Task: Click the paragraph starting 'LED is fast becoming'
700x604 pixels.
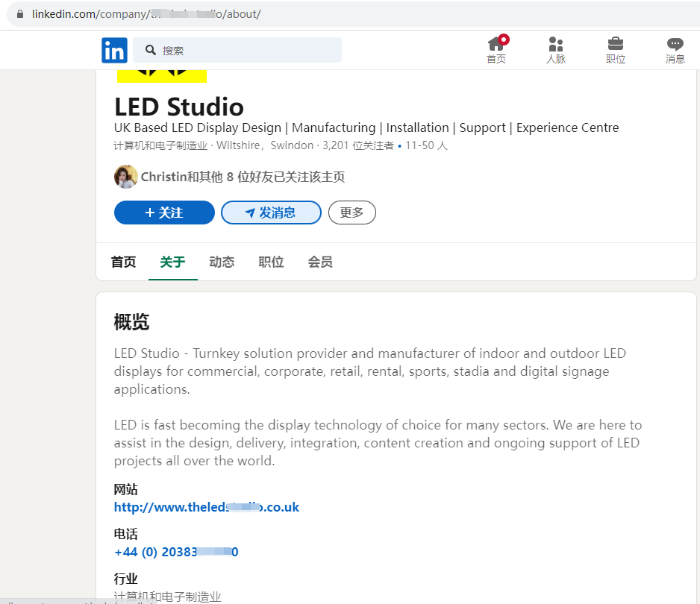Action: point(378,442)
